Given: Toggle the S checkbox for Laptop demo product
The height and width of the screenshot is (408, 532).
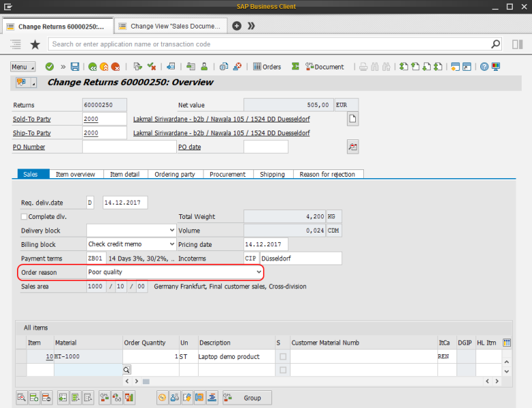Looking at the screenshot, I should (x=283, y=356).
